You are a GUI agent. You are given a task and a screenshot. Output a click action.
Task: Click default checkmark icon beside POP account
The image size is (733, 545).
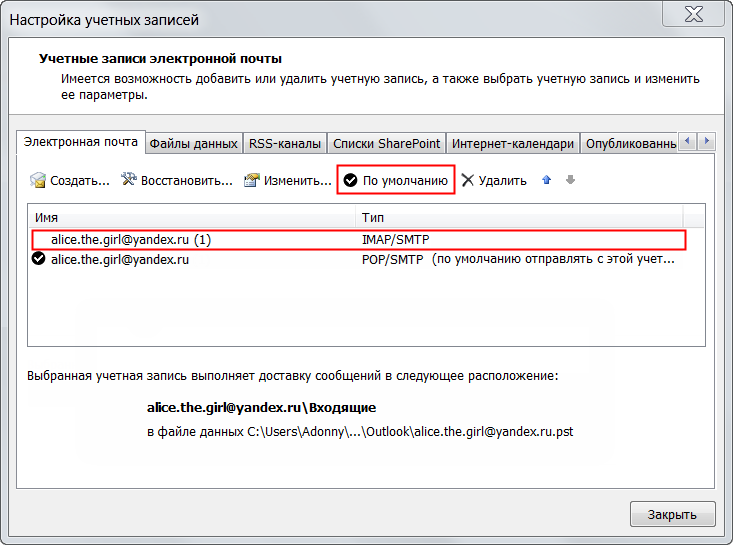point(38,259)
